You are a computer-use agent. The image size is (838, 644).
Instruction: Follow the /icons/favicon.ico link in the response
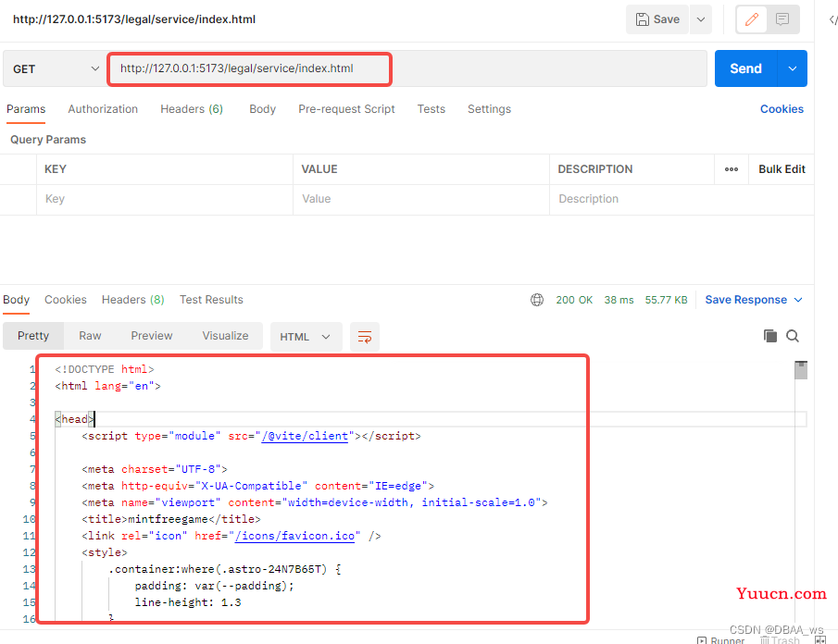(294, 536)
